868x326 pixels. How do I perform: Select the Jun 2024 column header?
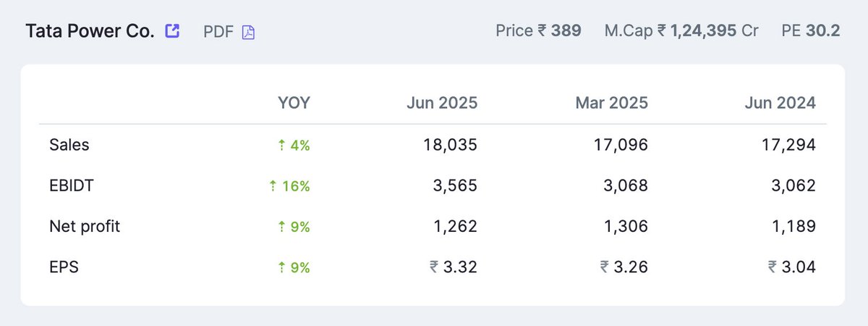[780, 103]
